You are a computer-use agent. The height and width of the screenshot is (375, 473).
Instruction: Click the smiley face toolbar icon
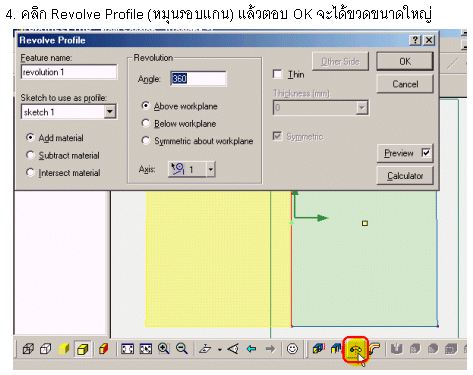(292, 349)
